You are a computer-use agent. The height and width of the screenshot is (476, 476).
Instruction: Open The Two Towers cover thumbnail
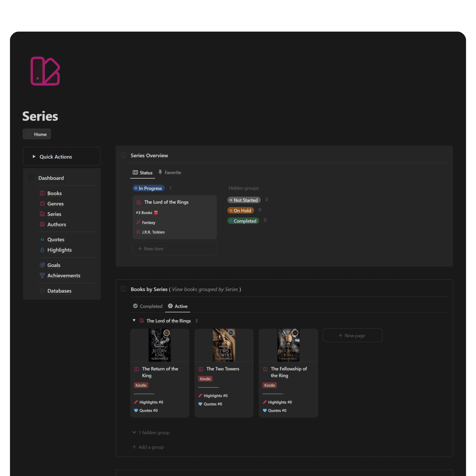[224, 345]
